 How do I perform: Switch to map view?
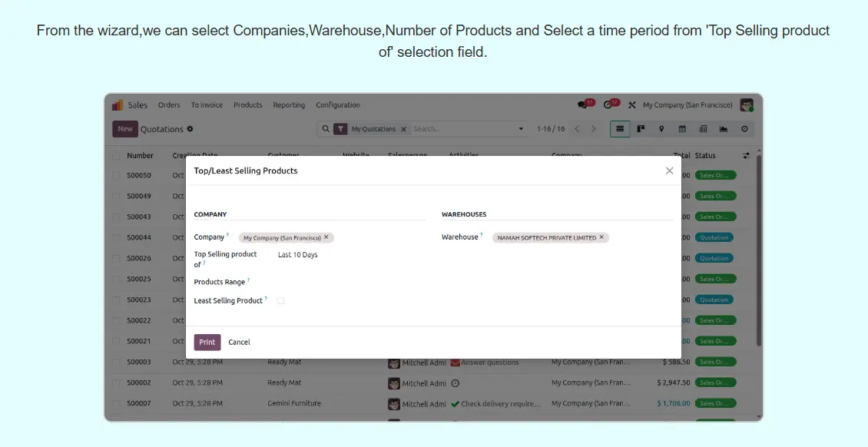661,129
